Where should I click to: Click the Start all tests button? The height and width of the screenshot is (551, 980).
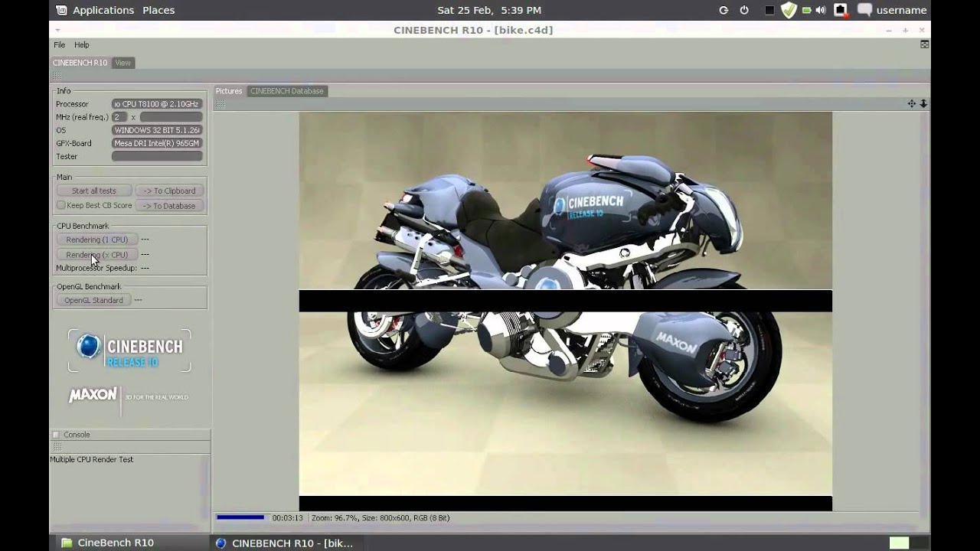tap(94, 191)
